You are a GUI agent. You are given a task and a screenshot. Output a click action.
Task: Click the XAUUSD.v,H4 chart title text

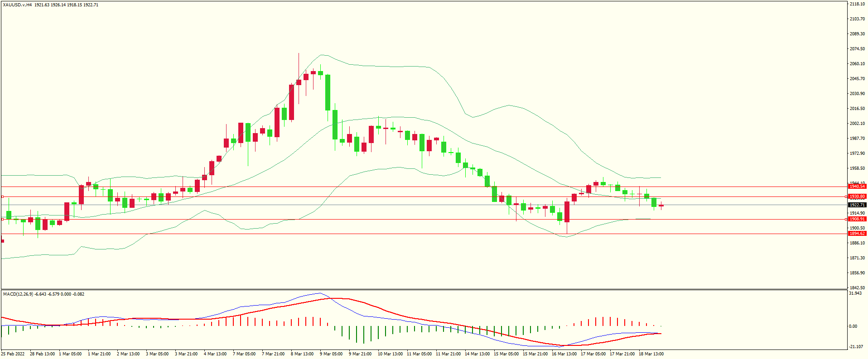point(17,5)
